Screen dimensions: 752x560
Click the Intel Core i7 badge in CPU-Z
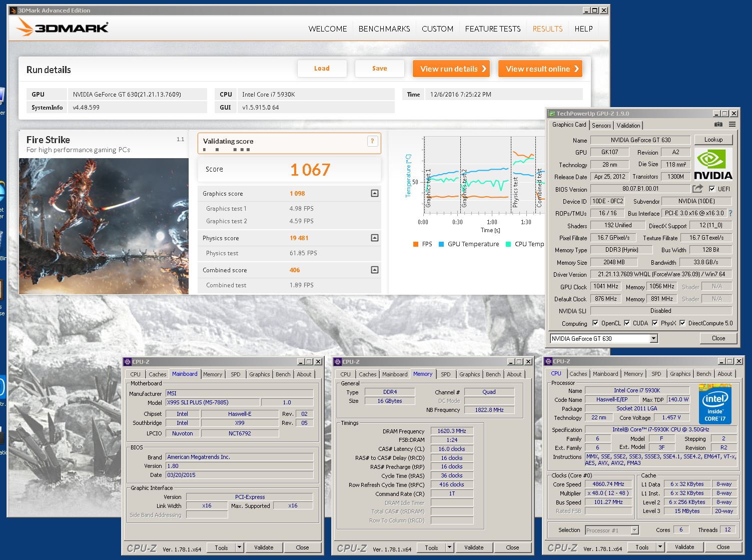point(715,404)
